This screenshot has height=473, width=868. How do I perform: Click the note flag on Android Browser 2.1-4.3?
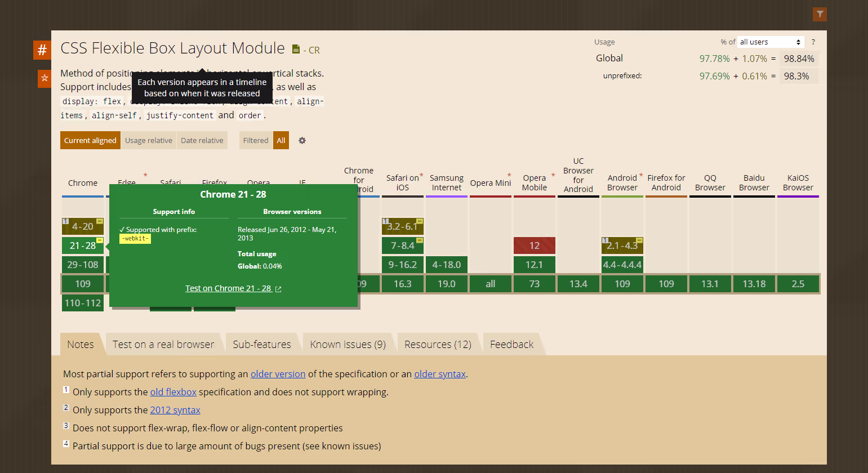pos(639,240)
